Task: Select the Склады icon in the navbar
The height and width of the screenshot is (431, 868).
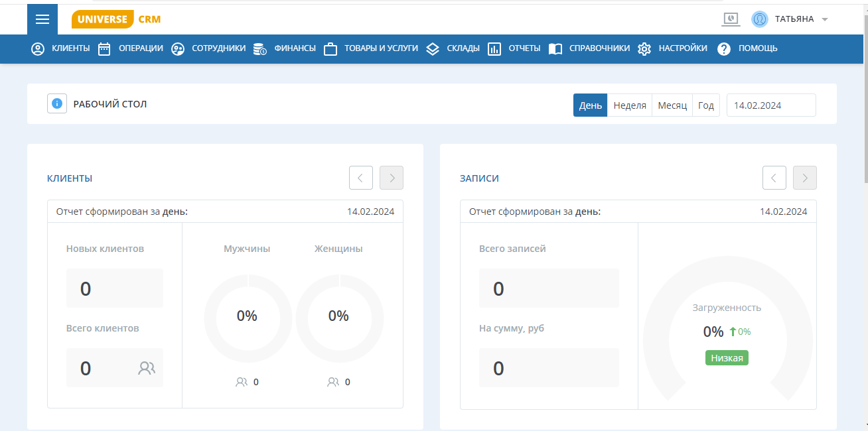Action: pos(433,48)
